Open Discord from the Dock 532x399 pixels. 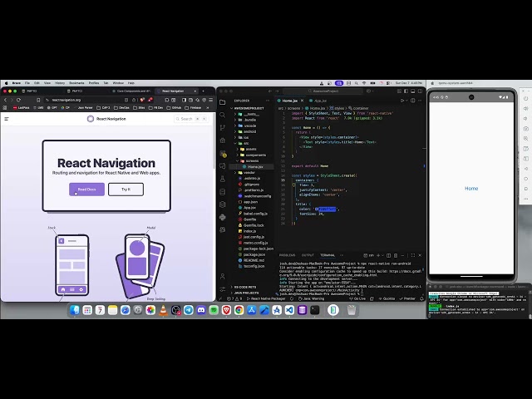201,310
